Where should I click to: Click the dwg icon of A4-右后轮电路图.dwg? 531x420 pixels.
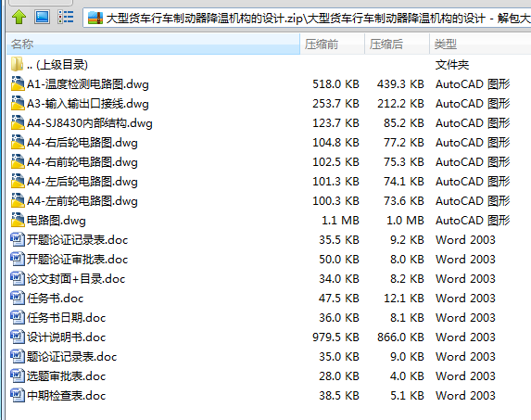18,142
